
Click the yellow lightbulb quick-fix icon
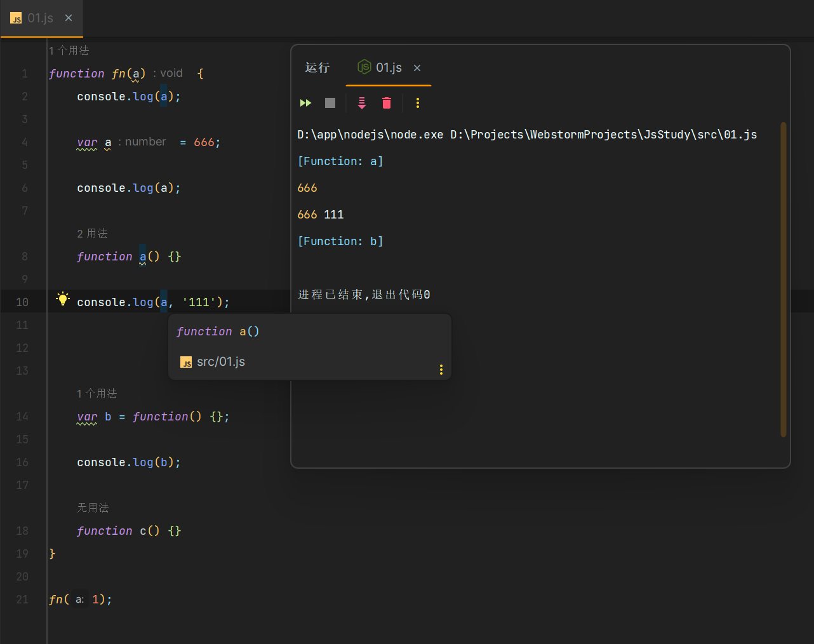pos(62,299)
